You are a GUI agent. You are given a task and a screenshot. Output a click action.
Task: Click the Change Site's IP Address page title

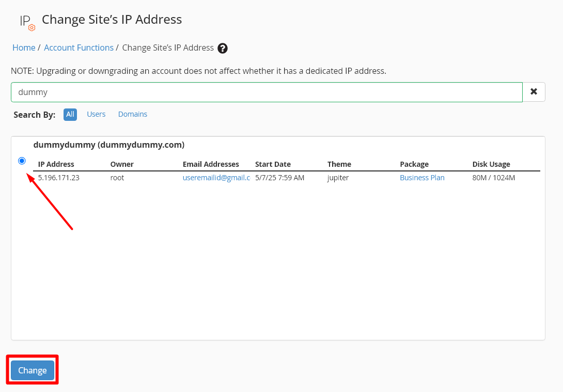point(112,20)
